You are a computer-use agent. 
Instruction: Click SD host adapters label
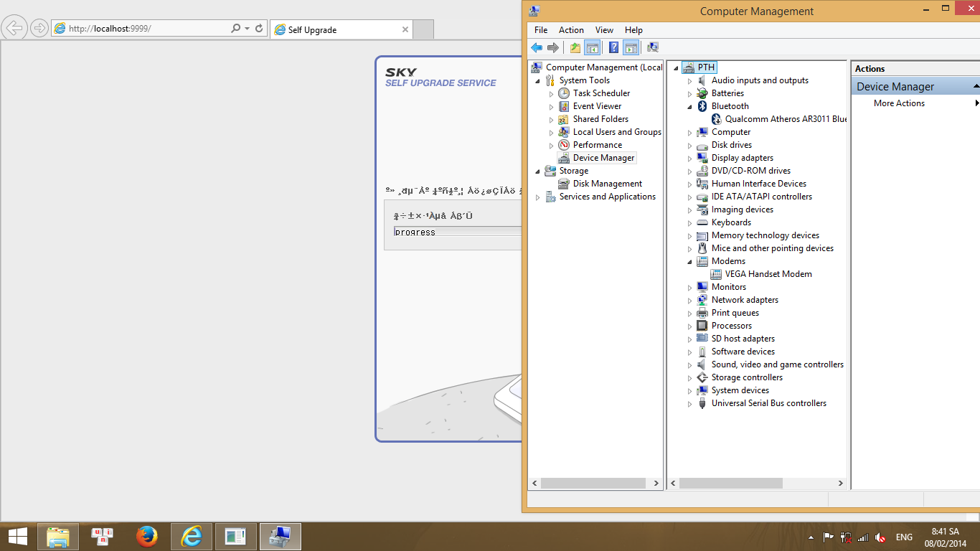(x=743, y=339)
